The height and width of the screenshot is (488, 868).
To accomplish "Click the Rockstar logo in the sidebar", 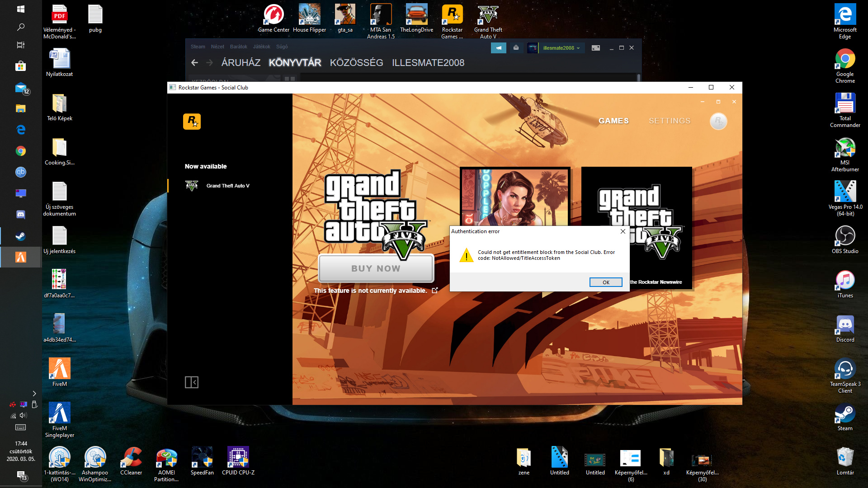I will click(x=192, y=122).
